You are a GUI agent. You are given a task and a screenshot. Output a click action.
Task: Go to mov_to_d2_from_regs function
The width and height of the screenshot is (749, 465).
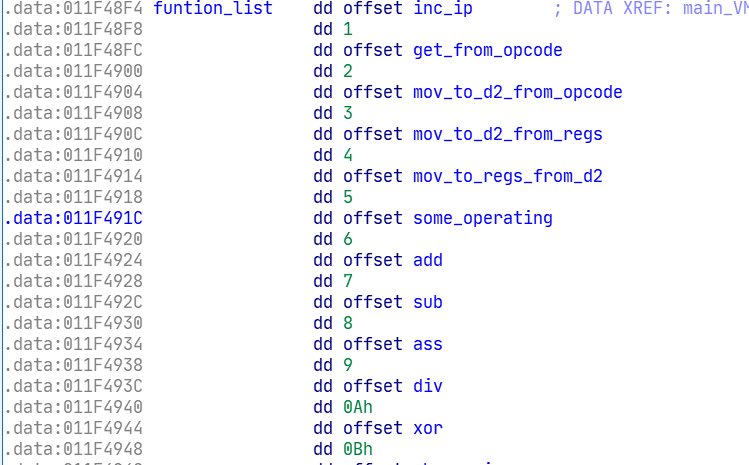508,134
